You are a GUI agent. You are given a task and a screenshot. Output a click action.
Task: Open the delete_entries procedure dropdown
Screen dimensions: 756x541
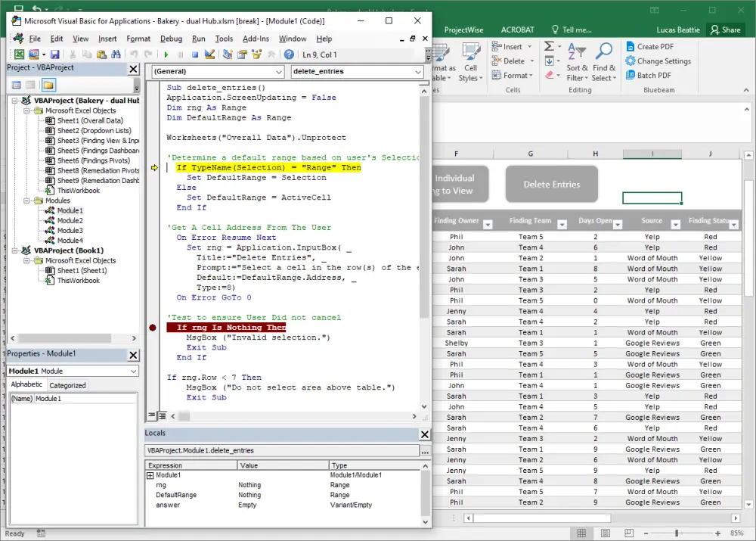click(x=418, y=71)
